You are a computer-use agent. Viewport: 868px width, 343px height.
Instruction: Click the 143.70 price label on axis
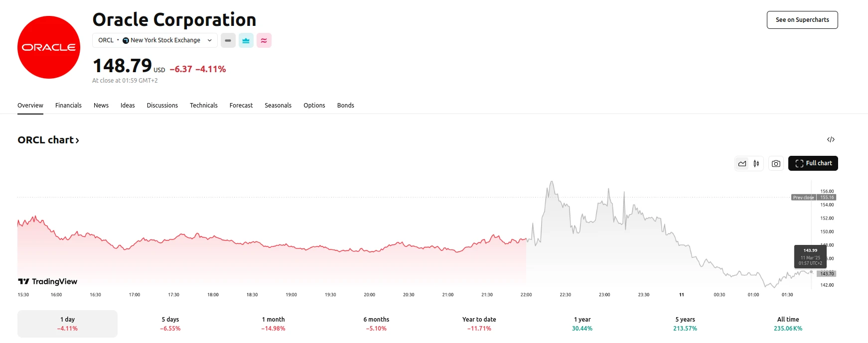[827, 274]
